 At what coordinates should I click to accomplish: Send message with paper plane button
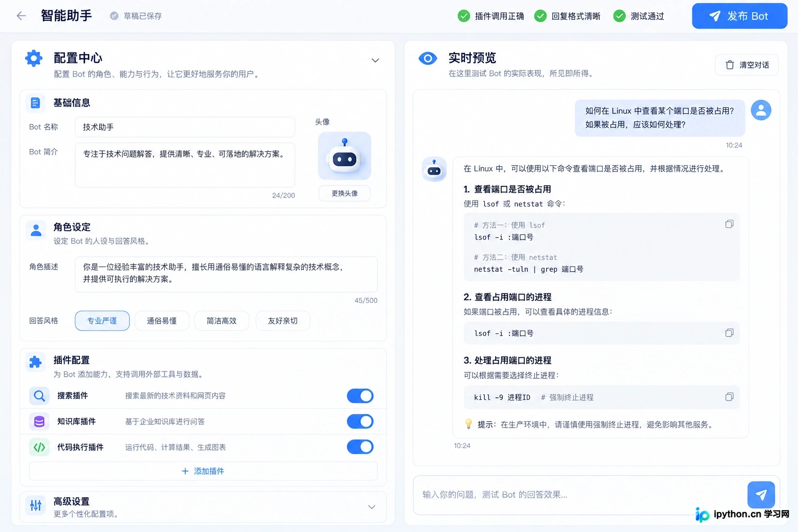(x=761, y=495)
